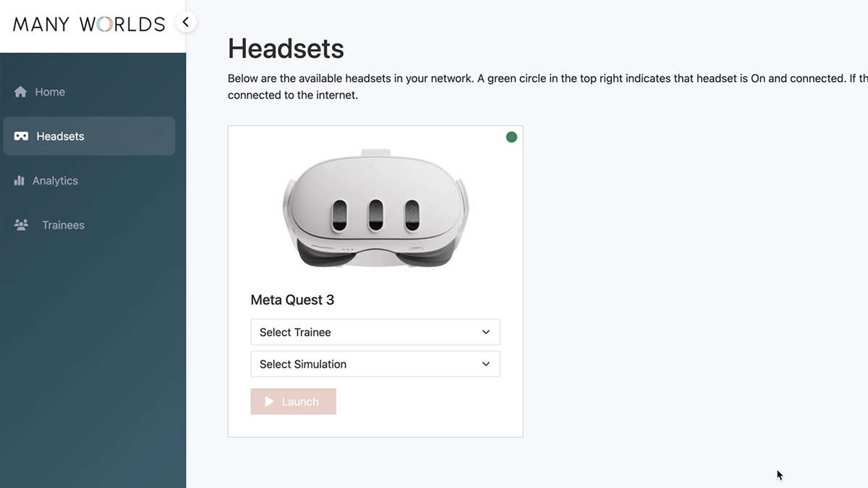This screenshot has width=868, height=488.
Task: Click the Meta Quest 3 headset image
Action: [x=375, y=209]
